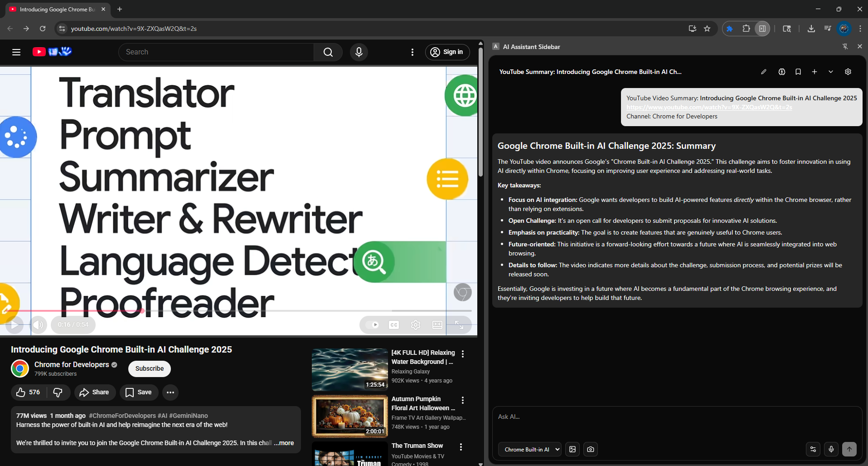This screenshot has height=466, width=868.
Task: Click the YouTube logo home icon
Action: 52,51
